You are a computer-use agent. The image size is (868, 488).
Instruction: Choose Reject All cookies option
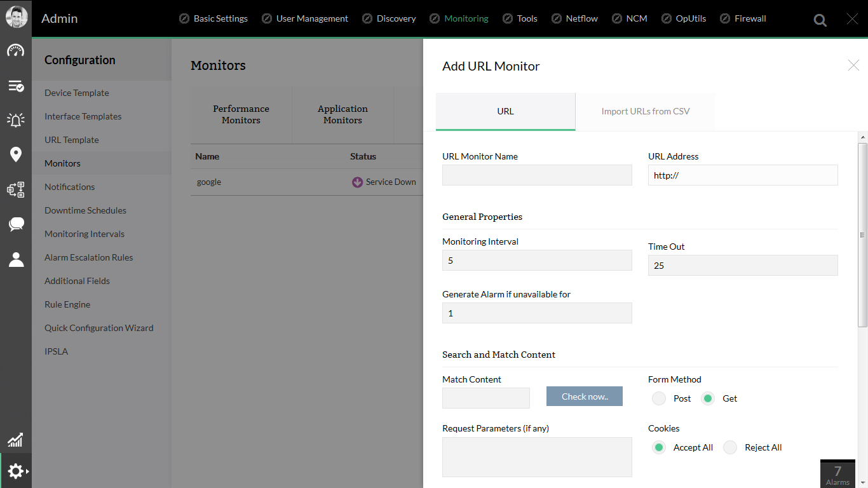click(x=730, y=447)
